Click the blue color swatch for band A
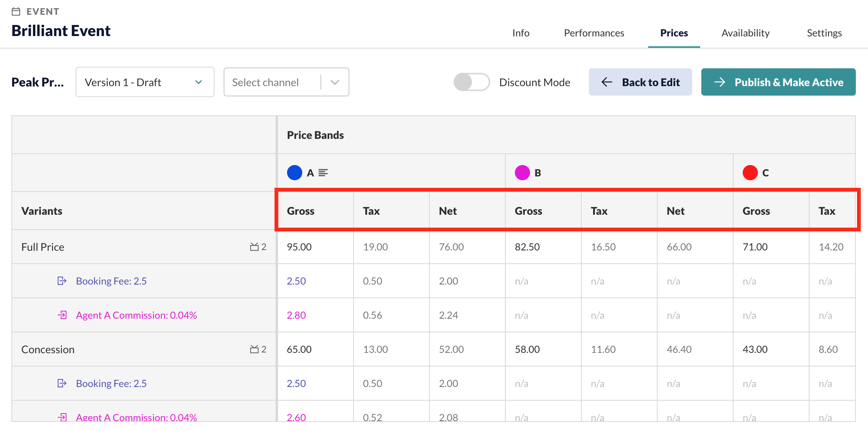This screenshot has width=868, height=431. pos(295,173)
